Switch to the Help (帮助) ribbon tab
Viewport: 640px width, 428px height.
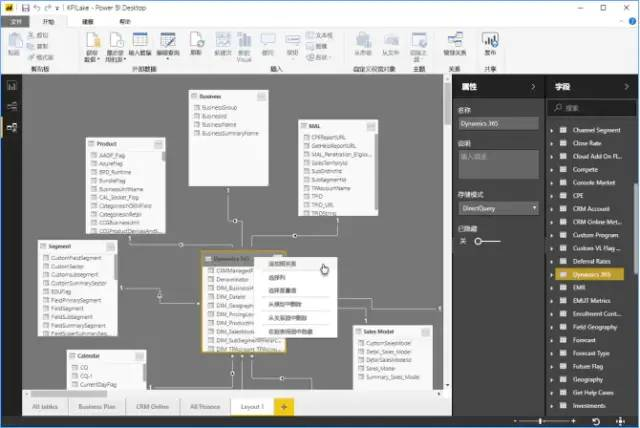(125, 22)
